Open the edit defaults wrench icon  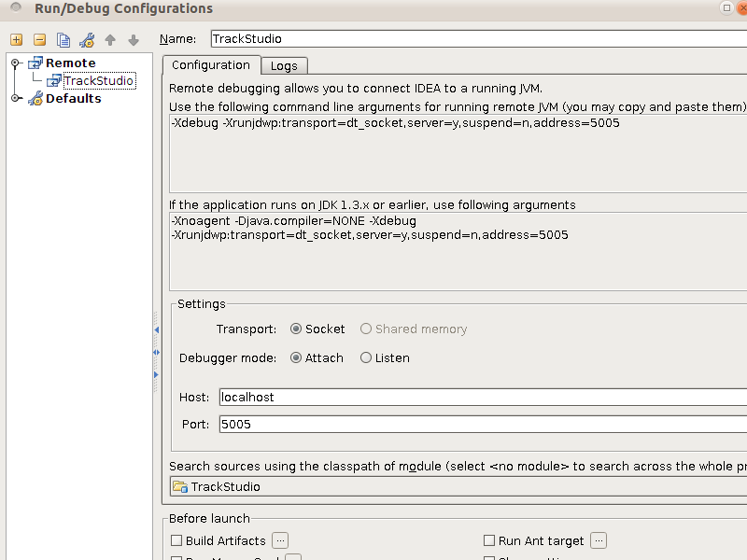point(87,40)
